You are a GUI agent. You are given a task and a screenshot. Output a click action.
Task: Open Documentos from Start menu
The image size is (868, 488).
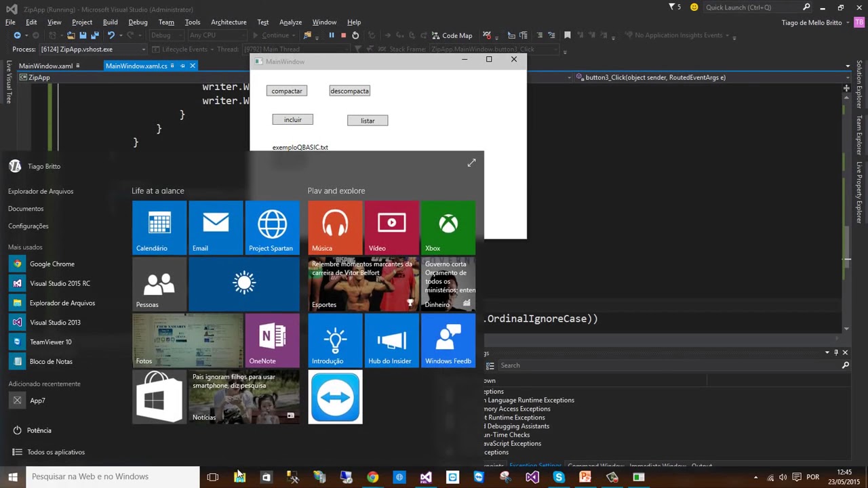pos(26,209)
